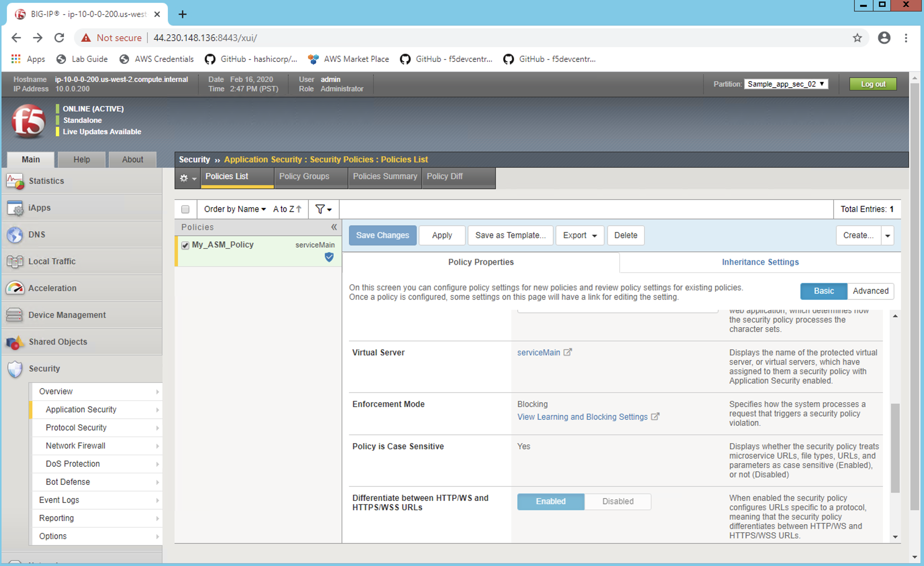The width and height of the screenshot is (924, 566).
Task: Open the Statistics section icon
Action: pos(15,181)
